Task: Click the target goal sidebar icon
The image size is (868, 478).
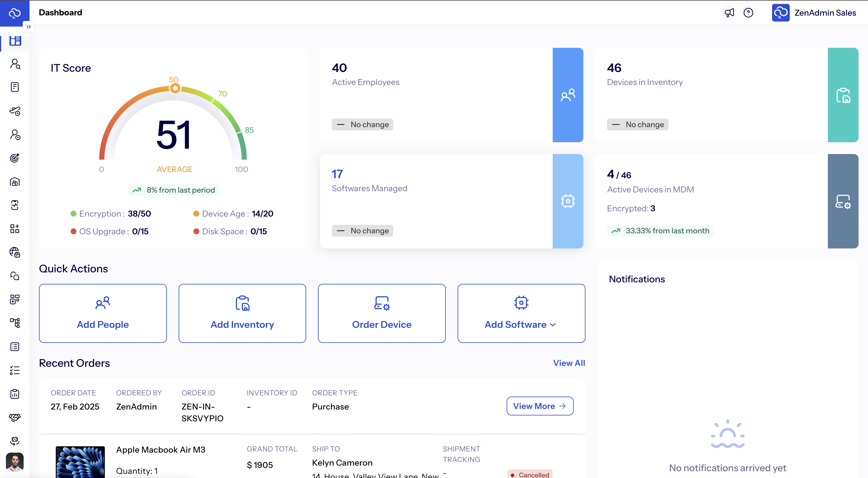Action: pyautogui.click(x=15, y=158)
